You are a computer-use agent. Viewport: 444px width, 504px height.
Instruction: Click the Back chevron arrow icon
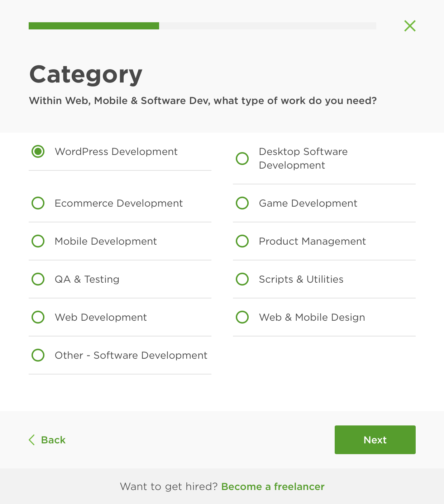point(32,440)
